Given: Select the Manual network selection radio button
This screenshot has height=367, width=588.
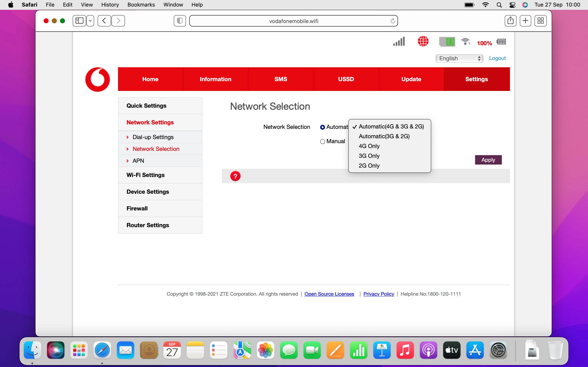Looking at the screenshot, I should pyautogui.click(x=322, y=141).
